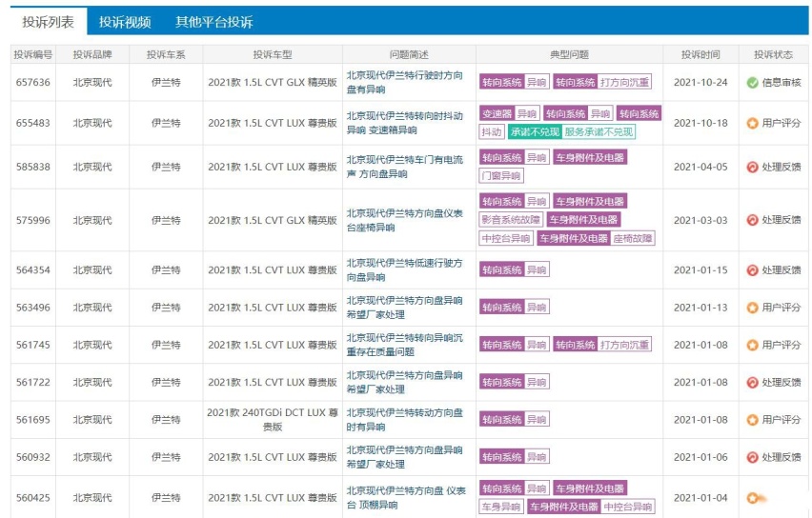This screenshot has height=518, width=812.
Task: Select complaint number 657636
Action: 33,82
